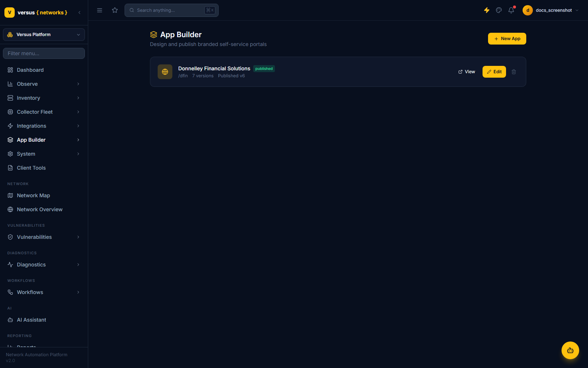Screen dimensions: 588x368
Task: Click View for Donnelley Financial Solutions
Action: click(467, 72)
